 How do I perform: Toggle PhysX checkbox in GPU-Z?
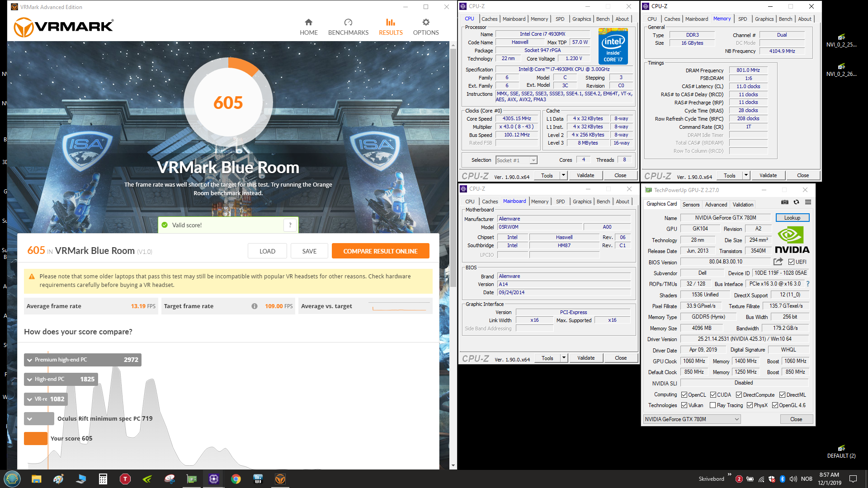click(x=750, y=405)
